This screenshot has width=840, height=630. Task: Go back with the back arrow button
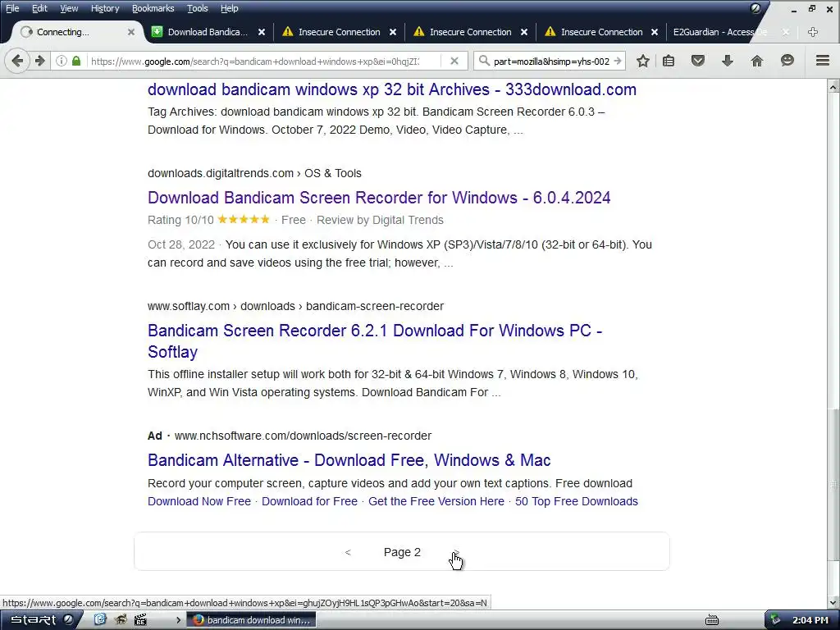click(x=17, y=61)
